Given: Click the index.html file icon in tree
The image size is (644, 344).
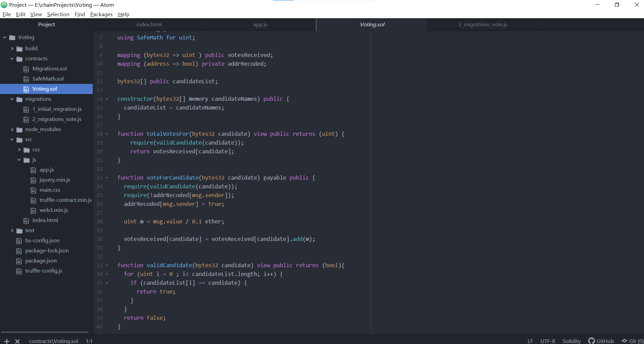Looking at the screenshot, I should tap(26, 221).
